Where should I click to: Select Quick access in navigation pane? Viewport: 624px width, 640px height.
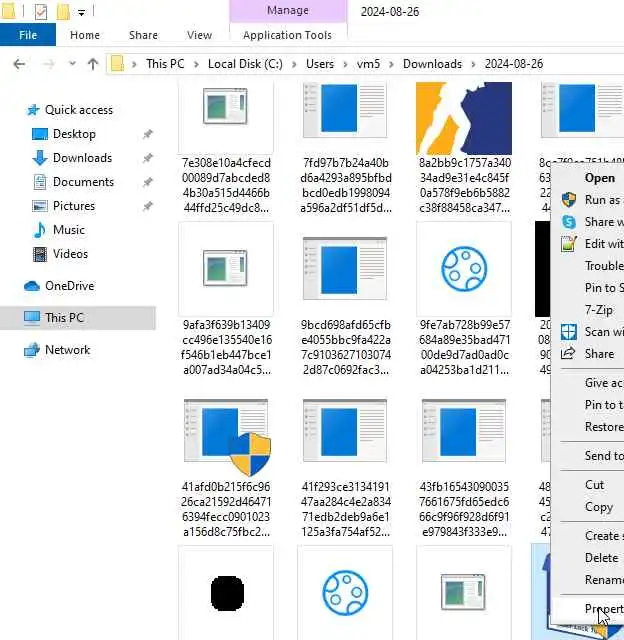78,110
